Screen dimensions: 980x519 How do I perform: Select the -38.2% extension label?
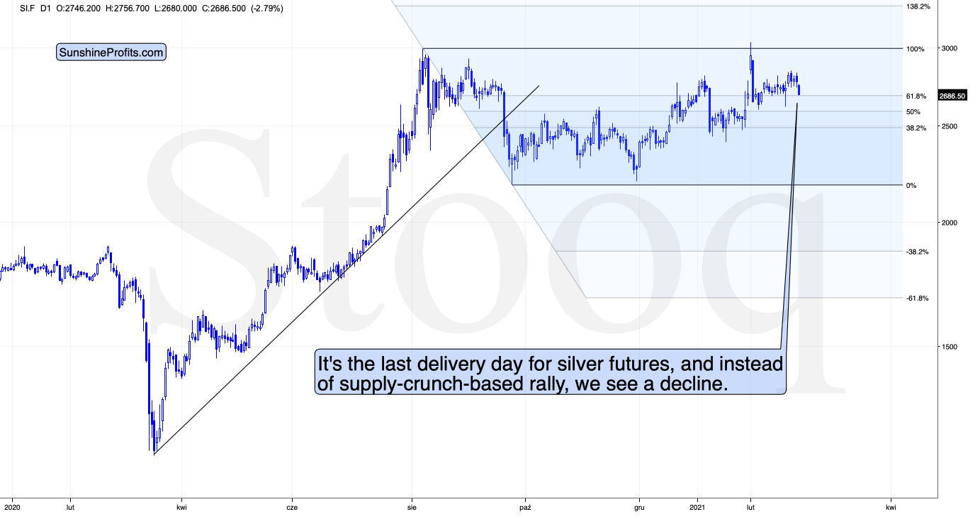918,252
